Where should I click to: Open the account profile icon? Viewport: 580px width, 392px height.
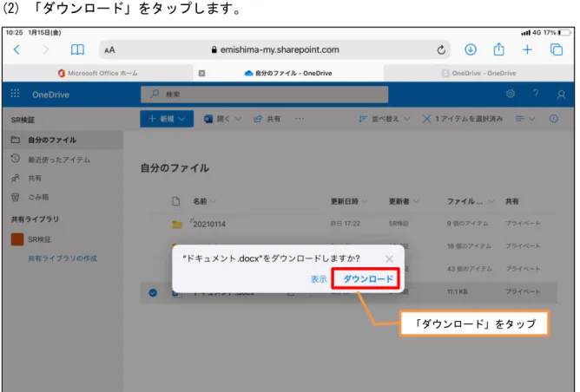click(561, 95)
